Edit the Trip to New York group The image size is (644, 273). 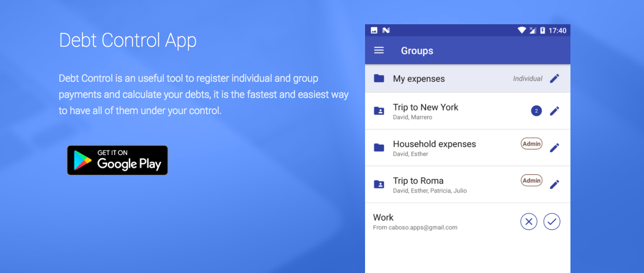coord(555,111)
